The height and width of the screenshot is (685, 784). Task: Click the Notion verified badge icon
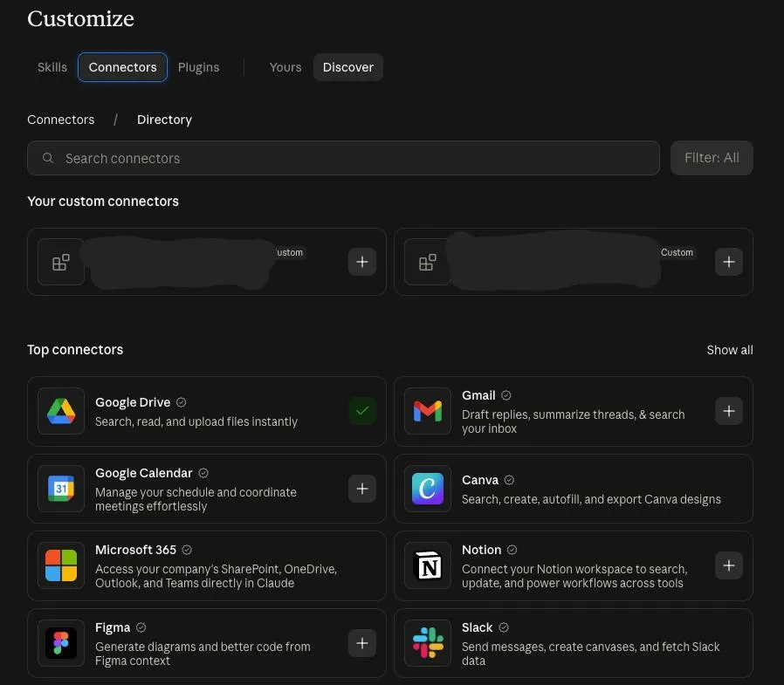pyautogui.click(x=512, y=550)
